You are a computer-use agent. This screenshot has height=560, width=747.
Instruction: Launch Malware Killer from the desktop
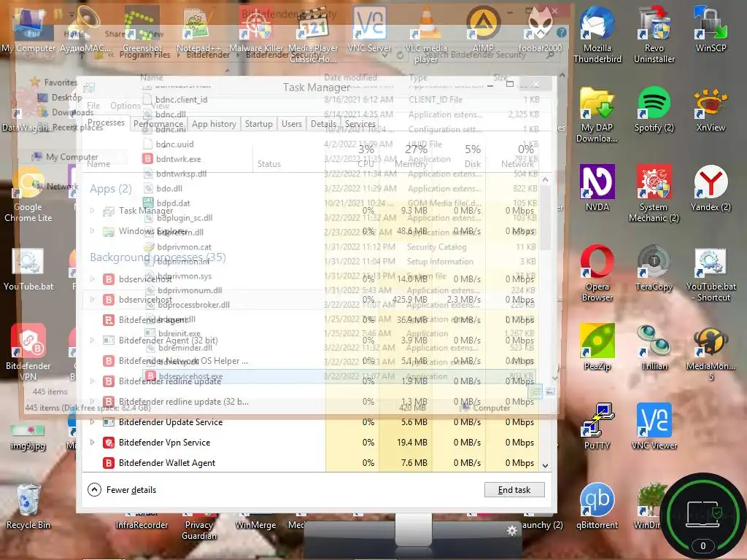[x=256, y=29]
